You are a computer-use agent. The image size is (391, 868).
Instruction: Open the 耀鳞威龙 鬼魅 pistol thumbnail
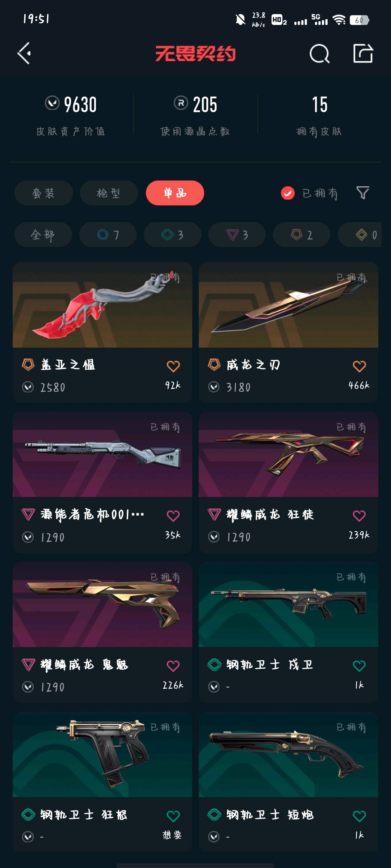[x=102, y=604]
